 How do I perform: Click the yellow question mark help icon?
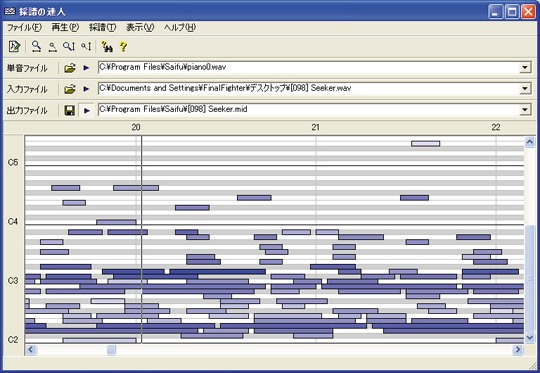(123, 46)
